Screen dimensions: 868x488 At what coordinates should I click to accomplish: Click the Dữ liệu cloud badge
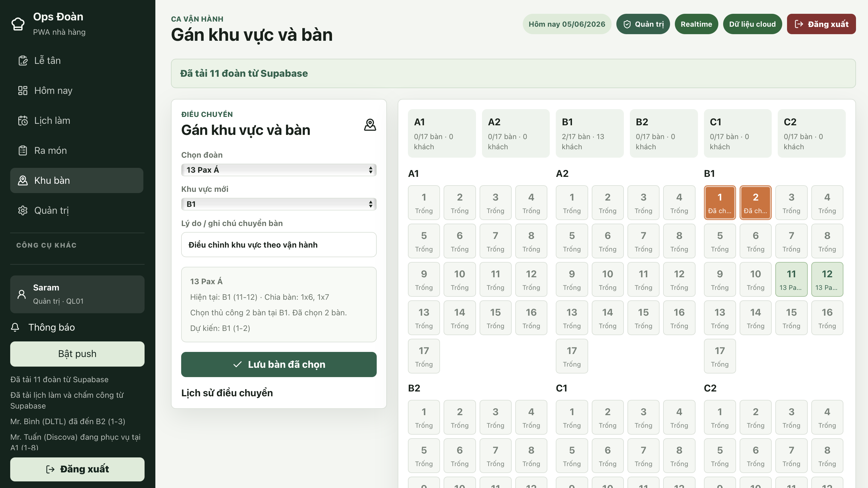[x=752, y=24]
